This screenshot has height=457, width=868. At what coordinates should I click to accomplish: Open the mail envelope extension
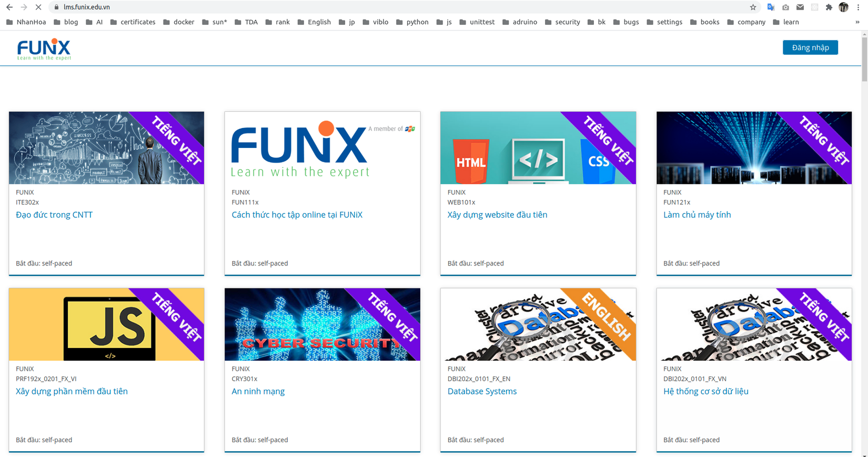pos(800,7)
